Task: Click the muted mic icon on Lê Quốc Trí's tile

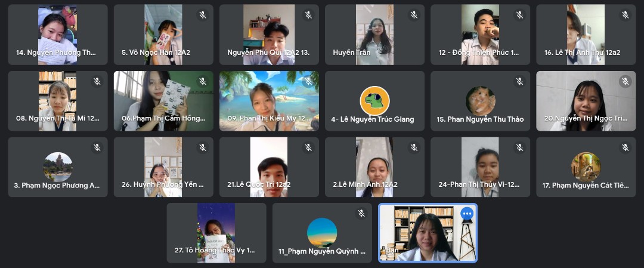Action: [x=308, y=147]
